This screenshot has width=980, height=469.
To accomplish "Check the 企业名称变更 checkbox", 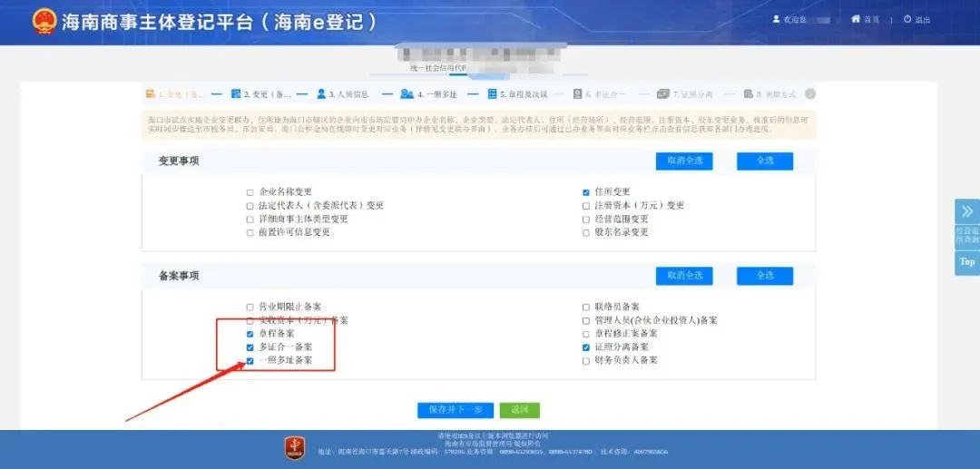I will [250, 192].
